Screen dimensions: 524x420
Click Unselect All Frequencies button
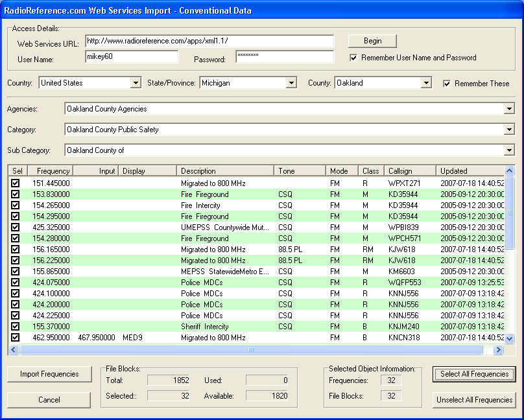click(x=474, y=400)
